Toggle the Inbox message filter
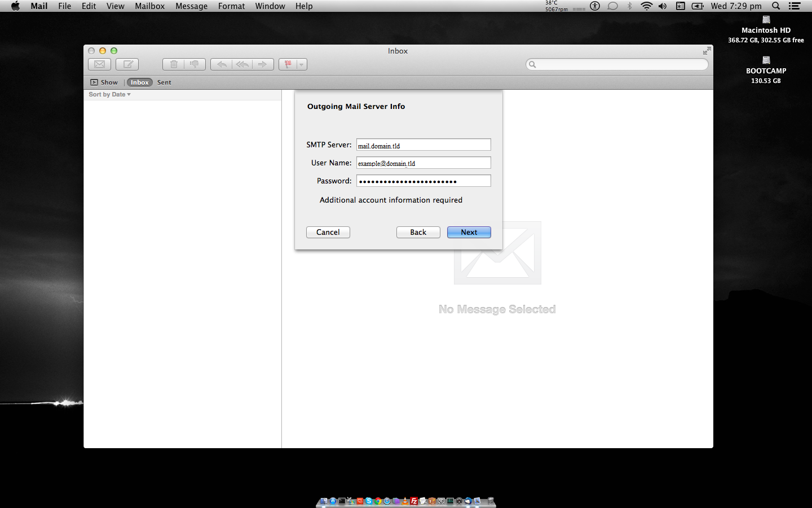The height and width of the screenshot is (508, 812). click(x=139, y=82)
